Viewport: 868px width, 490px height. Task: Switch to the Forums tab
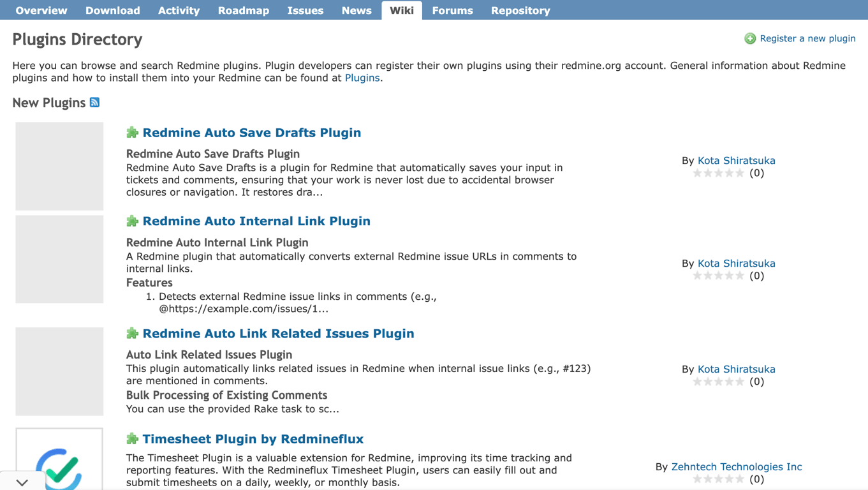tap(452, 10)
